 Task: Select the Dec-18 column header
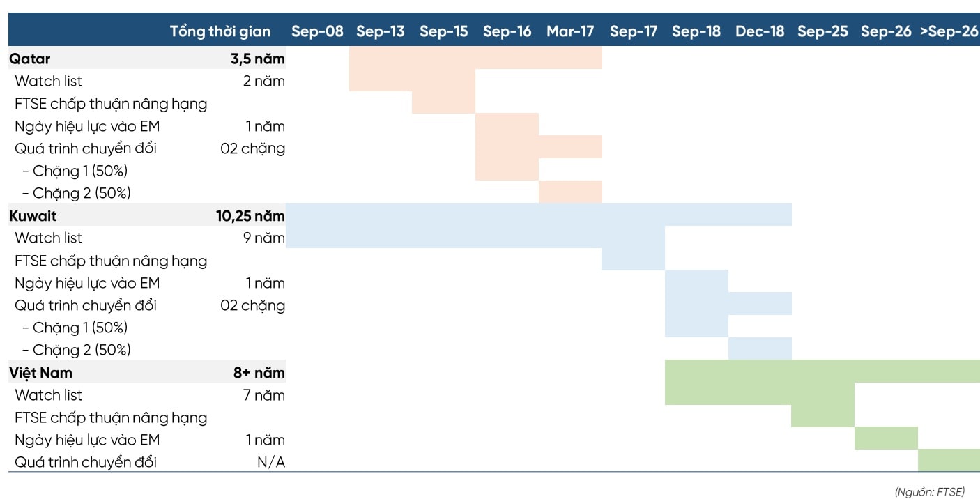(x=759, y=31)
